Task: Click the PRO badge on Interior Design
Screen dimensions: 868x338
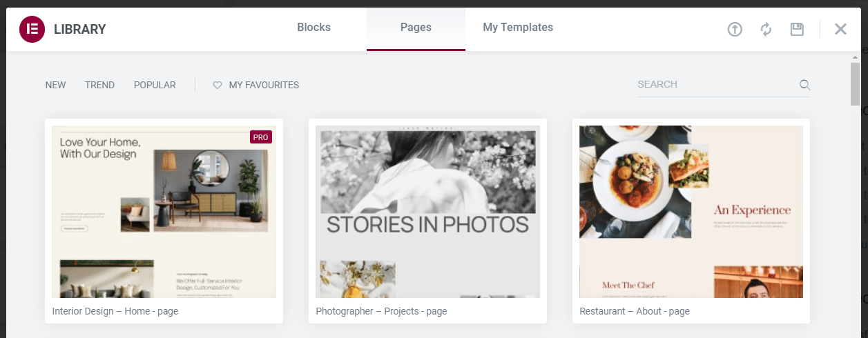Action: coord(260,137)
